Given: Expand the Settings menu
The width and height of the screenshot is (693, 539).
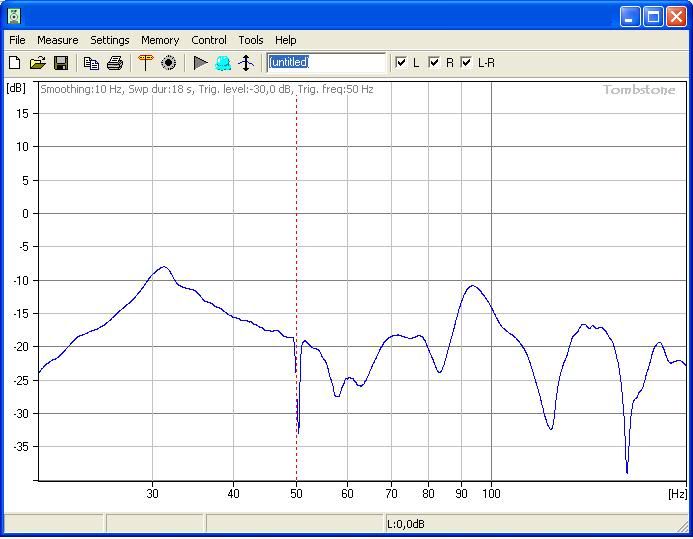Looking at the screenshot, I should (x=109, y=40).
